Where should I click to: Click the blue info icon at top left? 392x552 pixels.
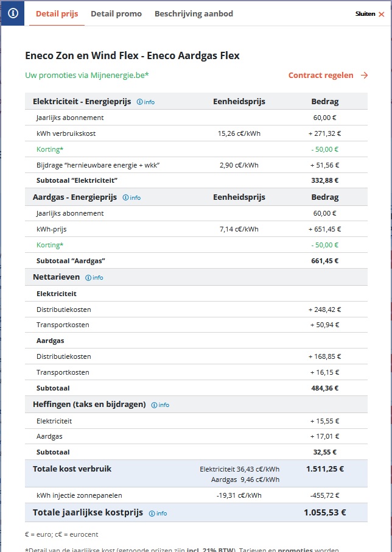click(x=13, y=13)
